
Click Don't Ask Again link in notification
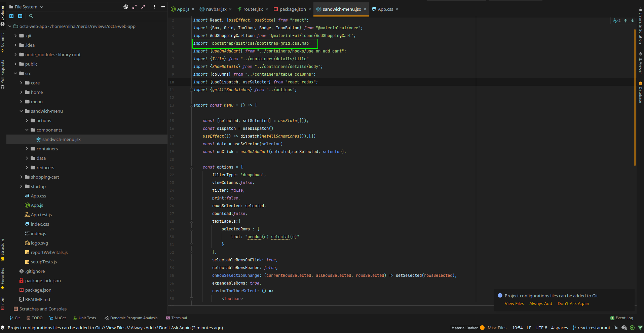pos(573,303)
